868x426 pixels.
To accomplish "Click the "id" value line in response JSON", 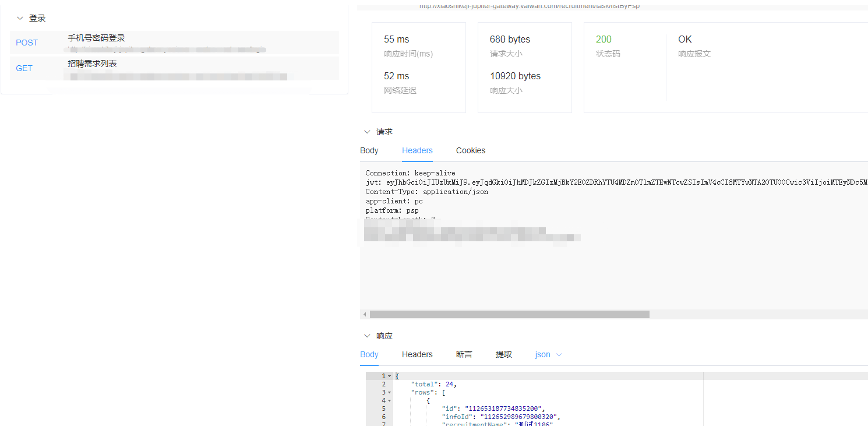I will [x=494, y=409].
